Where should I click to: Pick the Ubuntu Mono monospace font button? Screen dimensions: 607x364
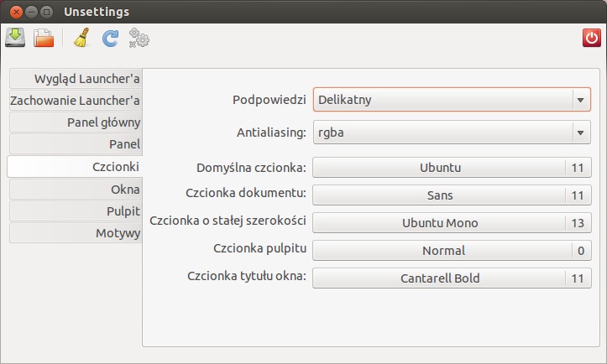452,223
